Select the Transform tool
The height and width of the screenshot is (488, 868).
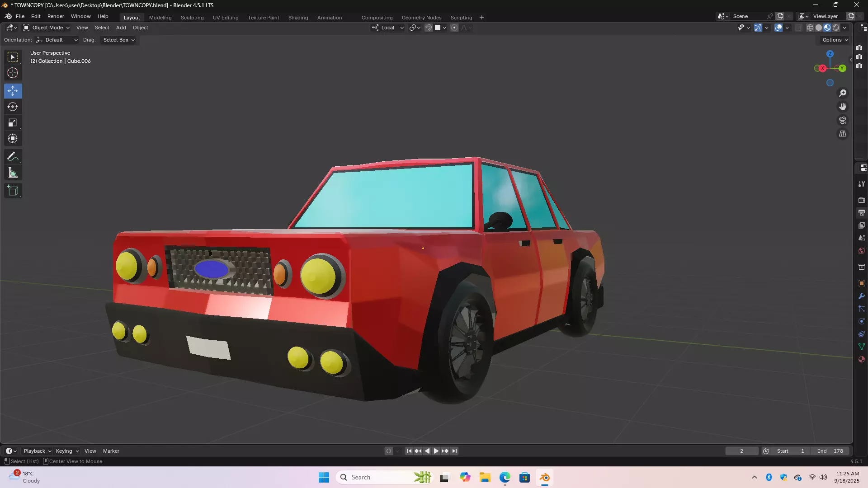point(13,138)
